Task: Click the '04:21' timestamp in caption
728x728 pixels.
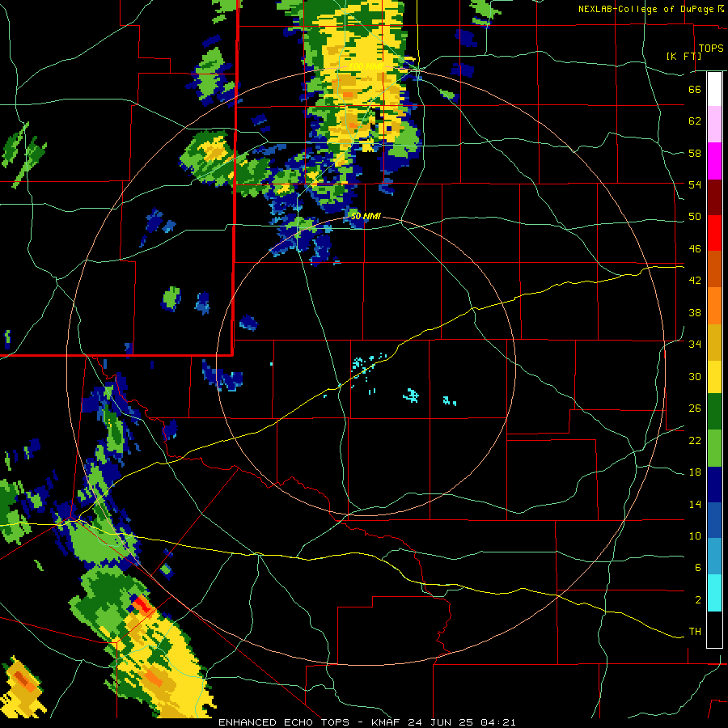Action: click(497, 722)
